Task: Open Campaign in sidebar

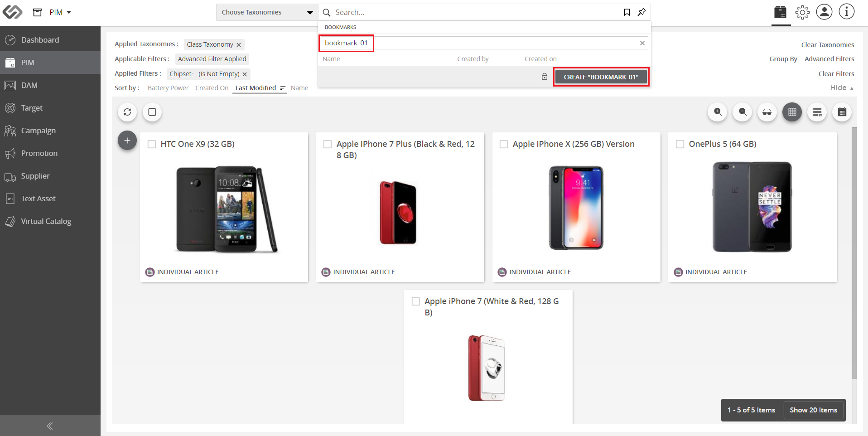Action: pos(50,131)
